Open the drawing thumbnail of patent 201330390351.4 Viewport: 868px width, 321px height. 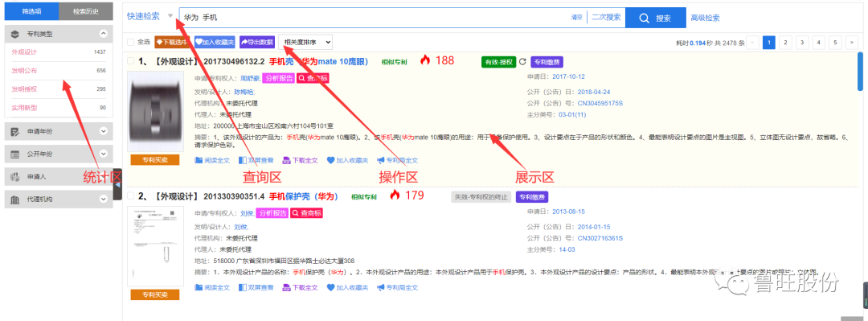click(x=156, y=246)
